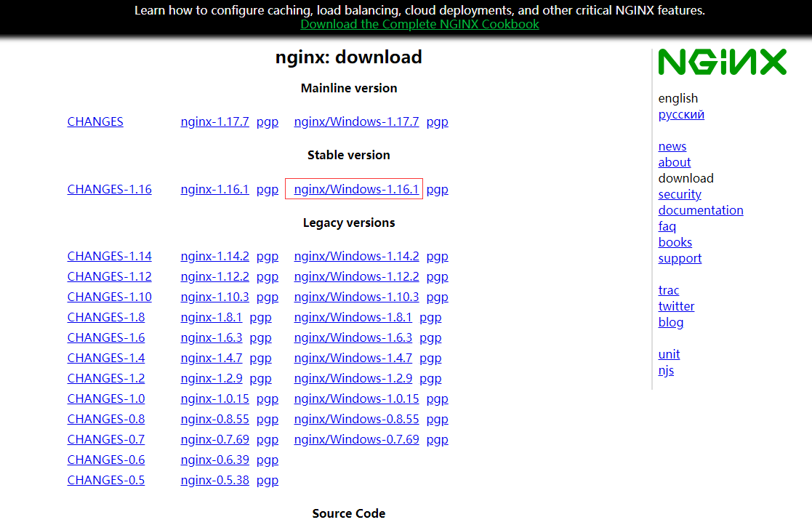Open the njs project link
Screen dimensions: 812x525
pyautogui.click(x=666, y=370)
